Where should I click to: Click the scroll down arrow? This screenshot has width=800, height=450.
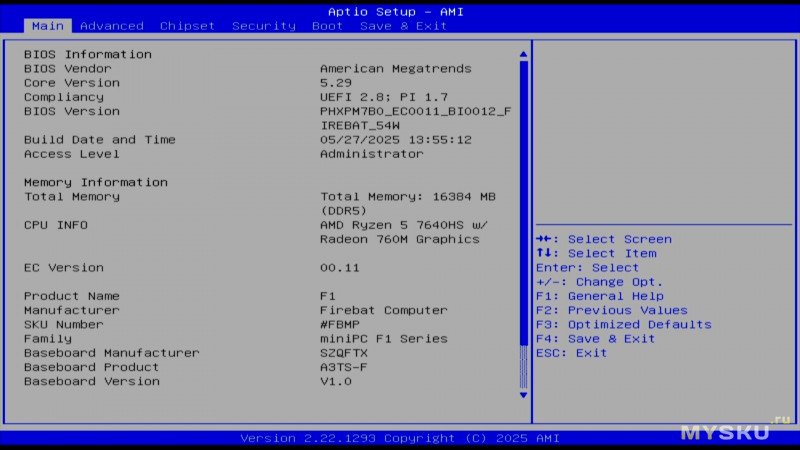pyautogui.click(x=523, y=395)
